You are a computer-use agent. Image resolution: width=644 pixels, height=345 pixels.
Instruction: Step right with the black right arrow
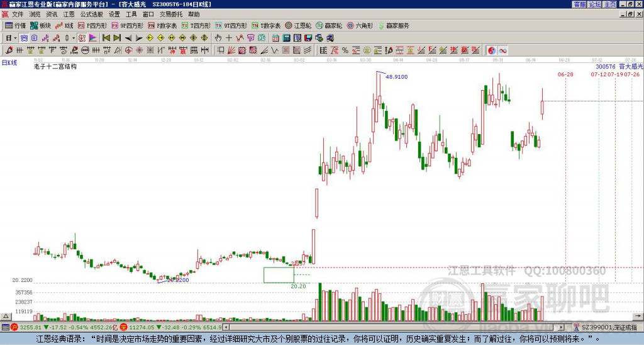click(139, 38)
